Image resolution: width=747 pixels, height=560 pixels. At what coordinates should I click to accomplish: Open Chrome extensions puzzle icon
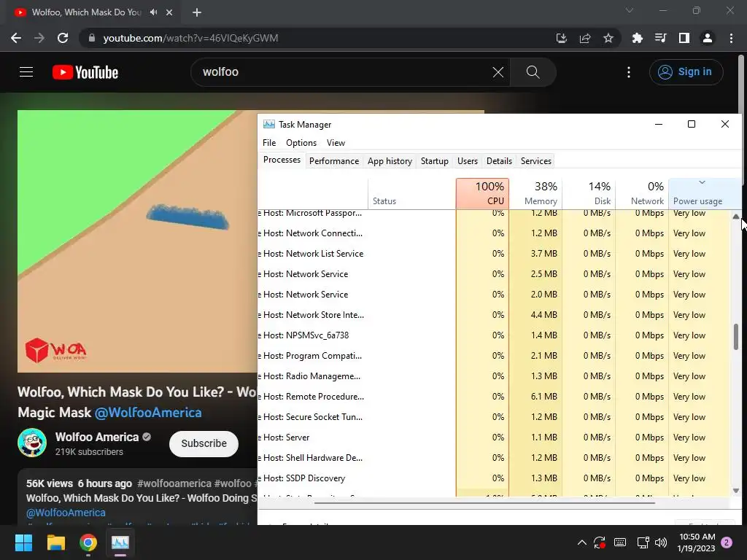tap(637, 38)
